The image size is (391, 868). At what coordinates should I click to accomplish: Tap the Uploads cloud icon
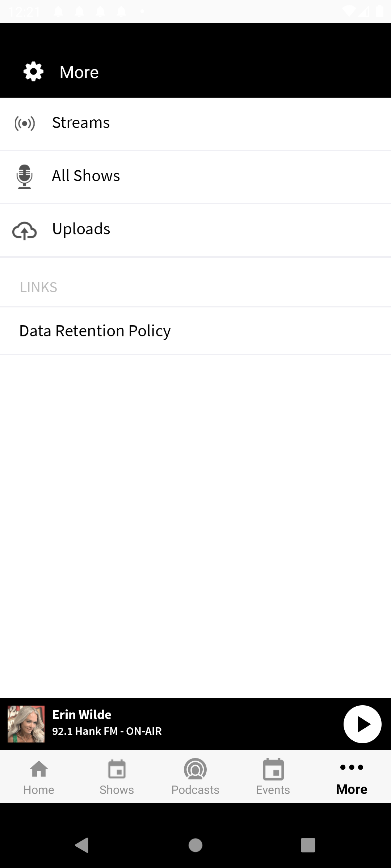click(25, 230)
